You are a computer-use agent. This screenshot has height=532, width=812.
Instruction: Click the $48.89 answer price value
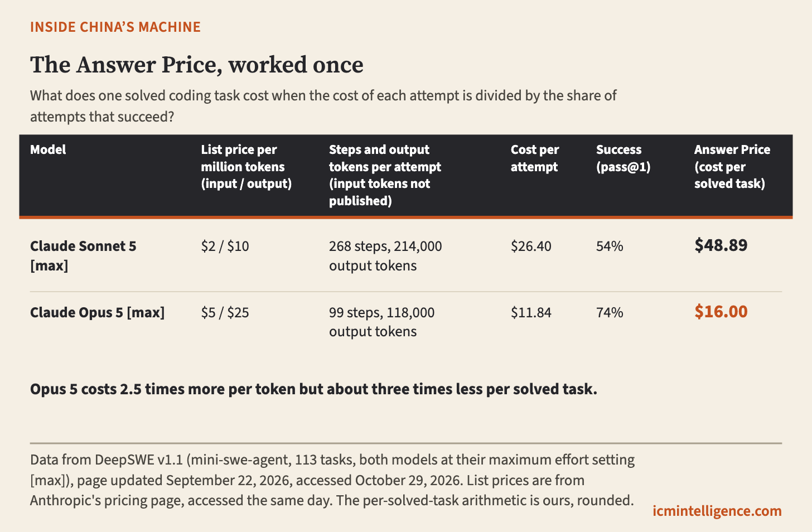pos(721,245)
